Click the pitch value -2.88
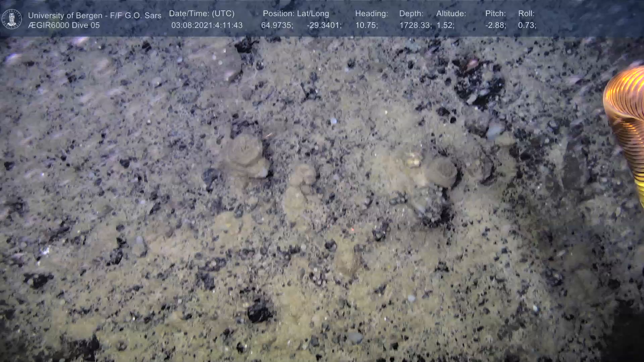Viewport: 644px width, 362px height. click(x=495, y=25)
